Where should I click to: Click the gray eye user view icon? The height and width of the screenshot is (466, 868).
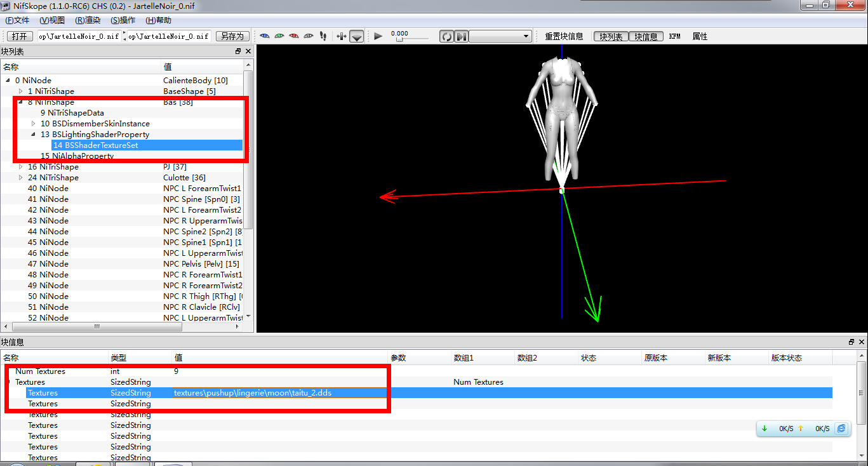tap(309, 36)
